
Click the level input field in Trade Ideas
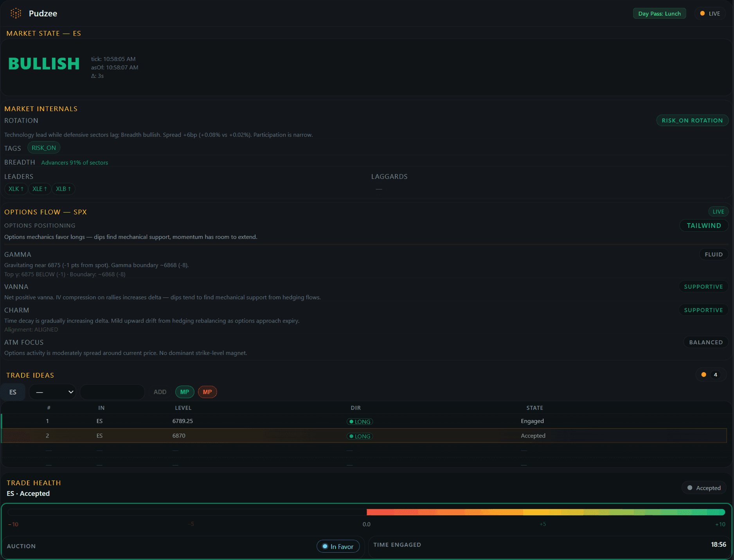point(112,392)
